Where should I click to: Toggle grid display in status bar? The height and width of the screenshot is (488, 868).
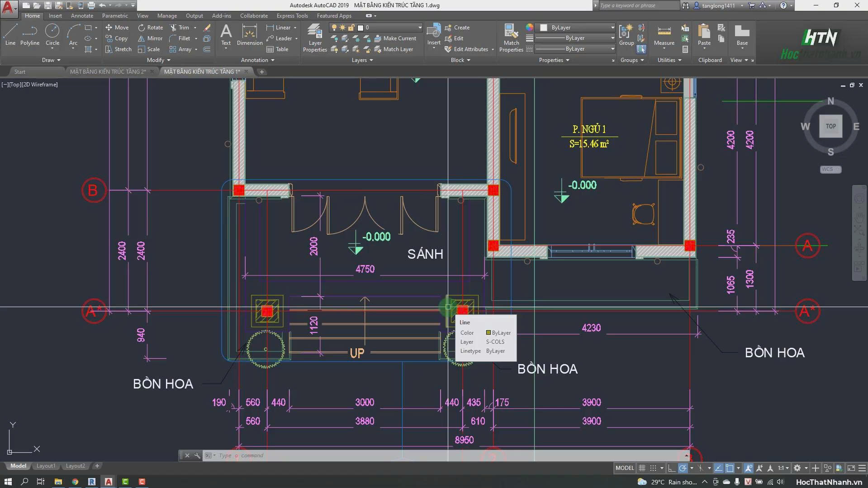click(642, 468)
